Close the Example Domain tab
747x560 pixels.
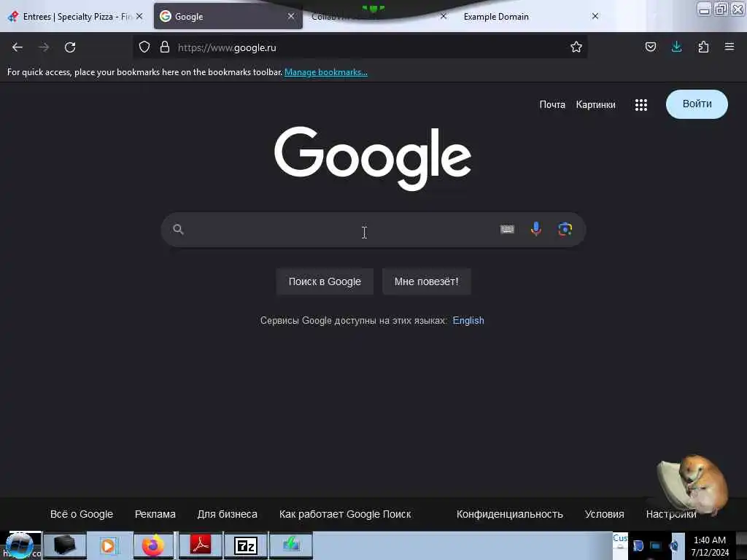click(x=595, y=16)
